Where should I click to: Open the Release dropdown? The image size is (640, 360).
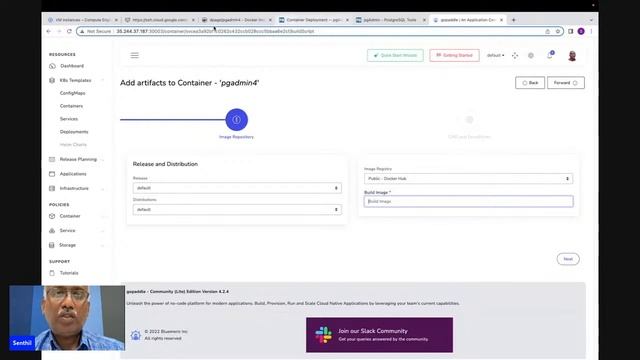click(237, 188)
